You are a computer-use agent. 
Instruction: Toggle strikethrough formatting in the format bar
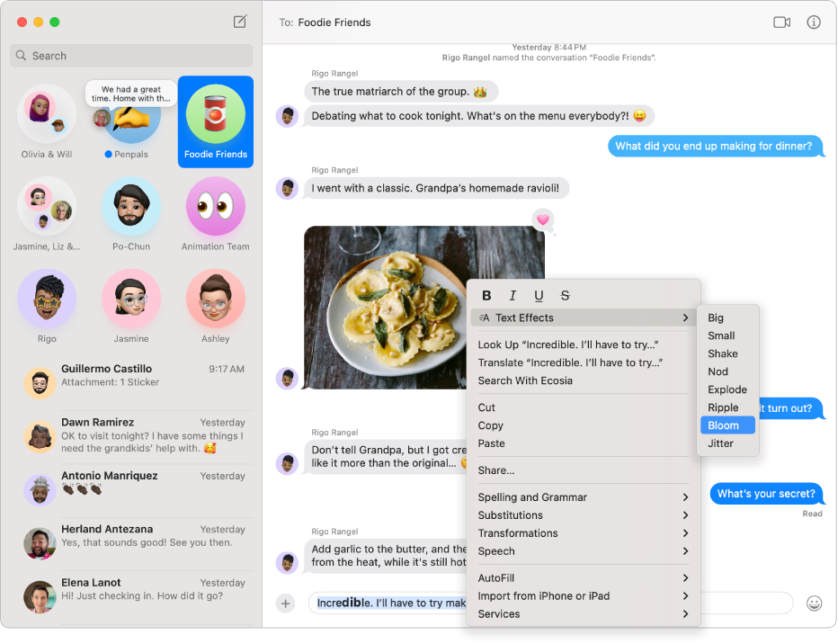tap(565, 295)
